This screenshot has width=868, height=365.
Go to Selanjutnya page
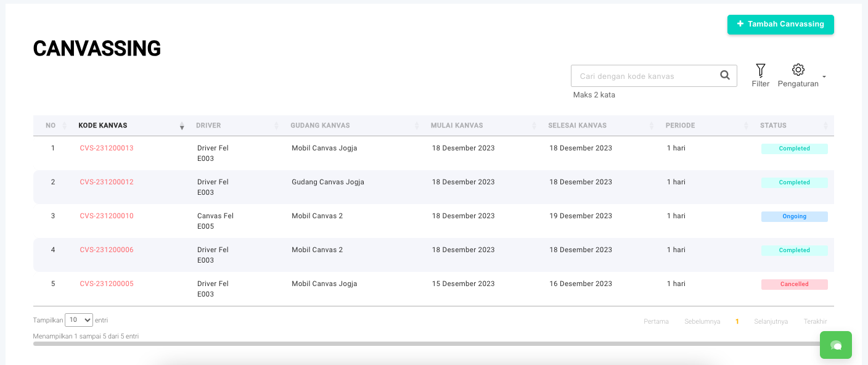click(x=771, y=321)
